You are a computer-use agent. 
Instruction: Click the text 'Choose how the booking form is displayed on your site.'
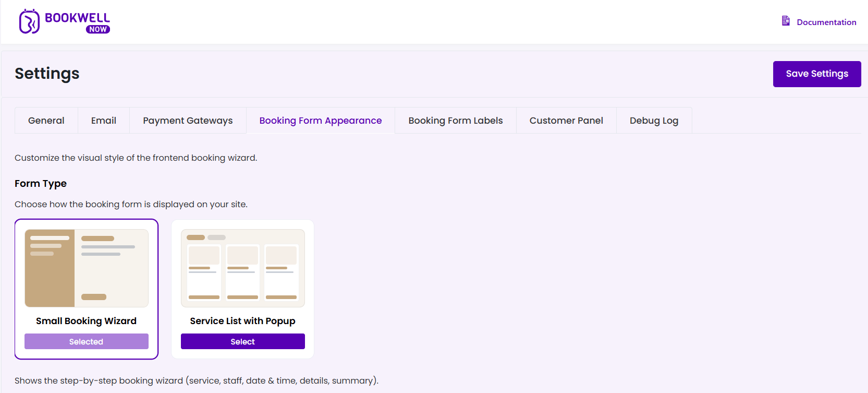click(131, 204)
